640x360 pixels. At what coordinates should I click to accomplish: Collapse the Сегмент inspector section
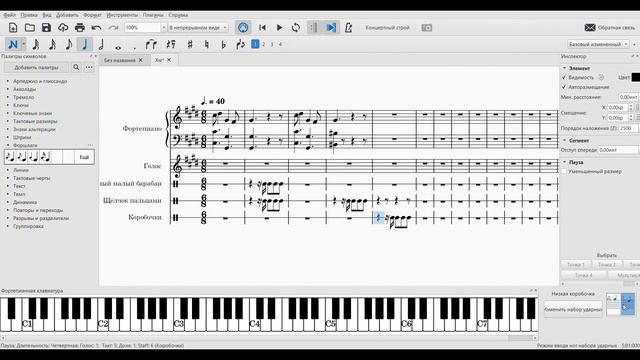click(x=564, y=140)
